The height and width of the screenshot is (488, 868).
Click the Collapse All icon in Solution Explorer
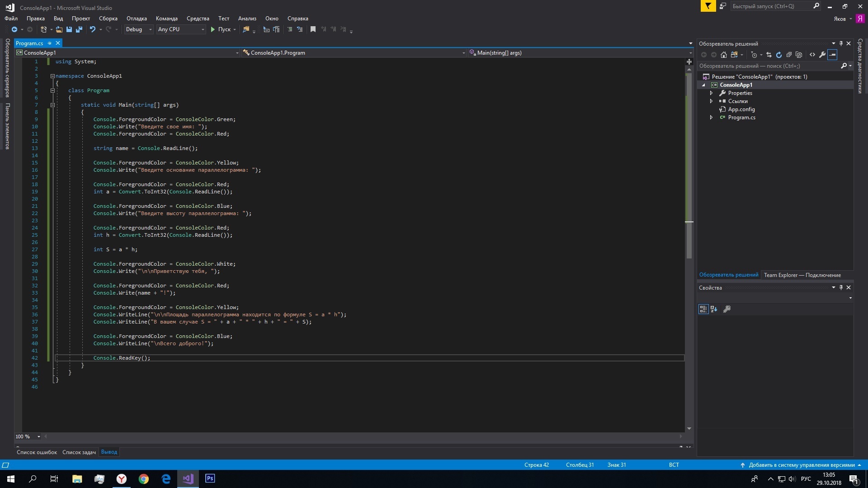[x=789, y=55]
